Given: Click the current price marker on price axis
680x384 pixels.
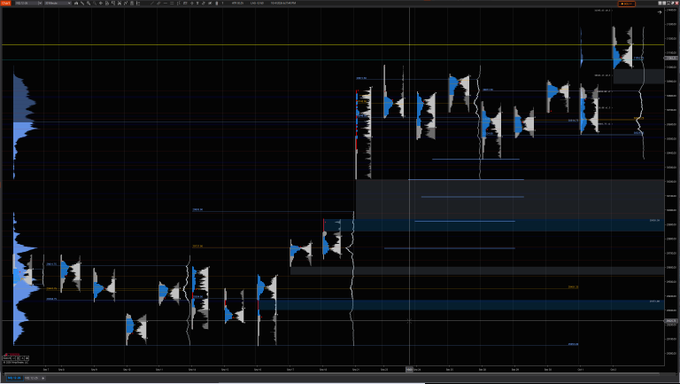Looking at the screenshot, I should 671,58.
